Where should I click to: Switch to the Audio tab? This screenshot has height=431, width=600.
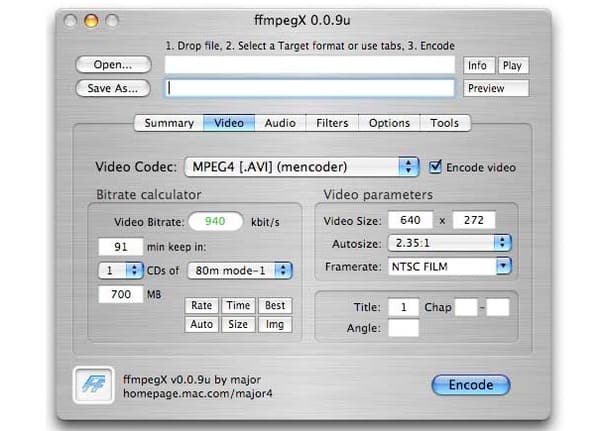tap(280, 123)
